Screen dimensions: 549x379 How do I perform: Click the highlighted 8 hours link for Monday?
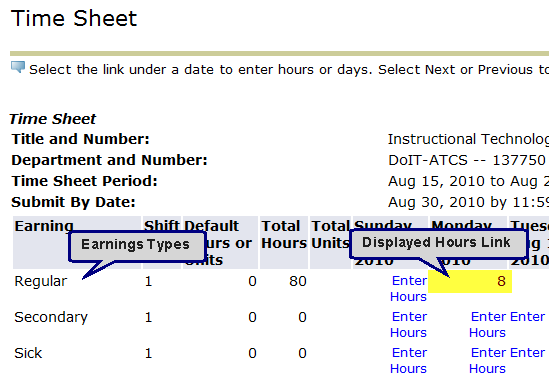[x=501, y=281]
